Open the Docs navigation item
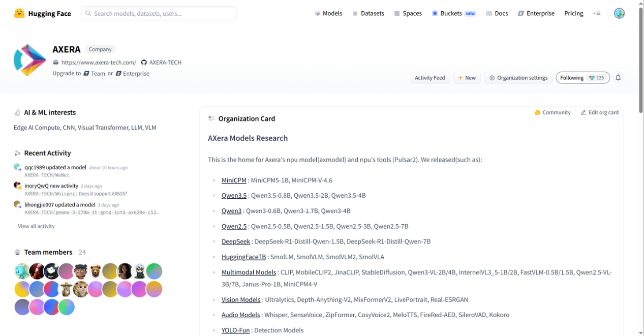 pyautogui.click(x=497, y=13)
